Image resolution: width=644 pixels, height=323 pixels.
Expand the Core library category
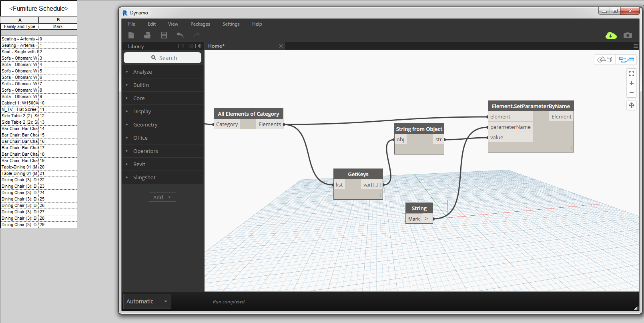[x=163, y=98]
